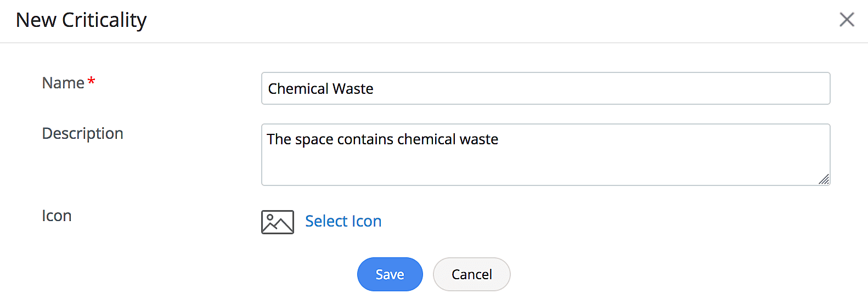
Task: Click the word "Waste" in Name field
Action: pyautogui.click(x=353, y=89)
